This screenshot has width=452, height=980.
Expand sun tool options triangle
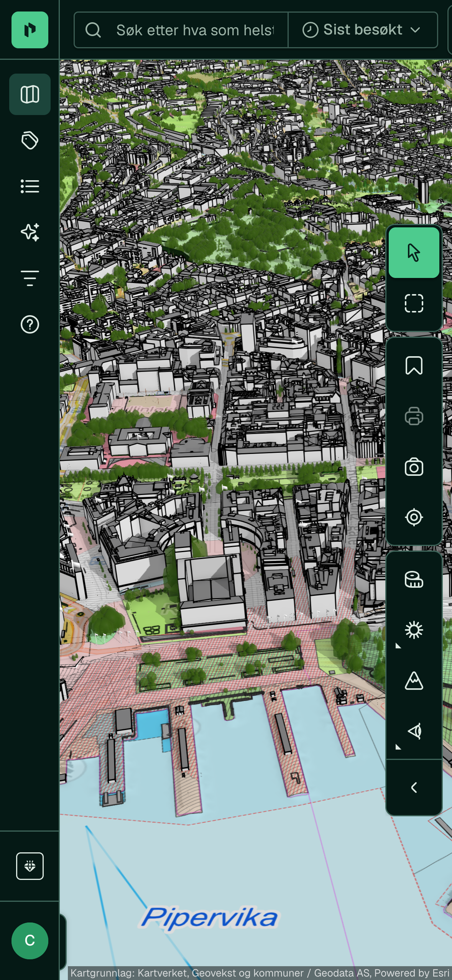tap(398, 646)
